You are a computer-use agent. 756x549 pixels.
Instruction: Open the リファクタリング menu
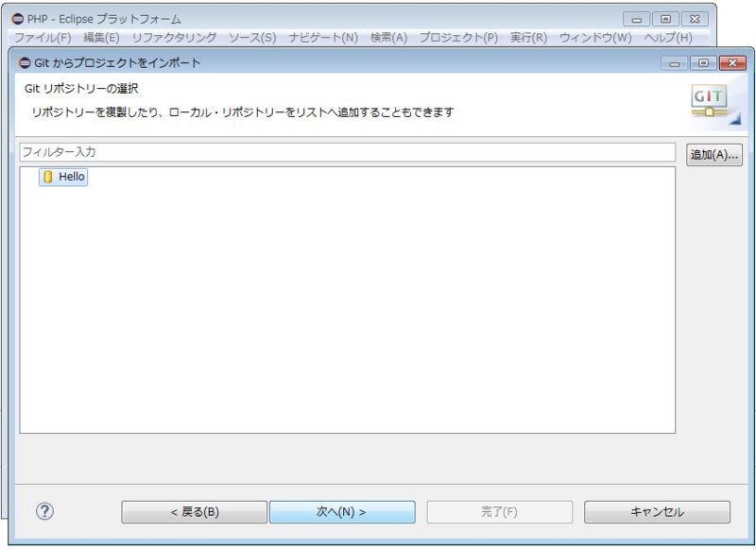[174, 38]
